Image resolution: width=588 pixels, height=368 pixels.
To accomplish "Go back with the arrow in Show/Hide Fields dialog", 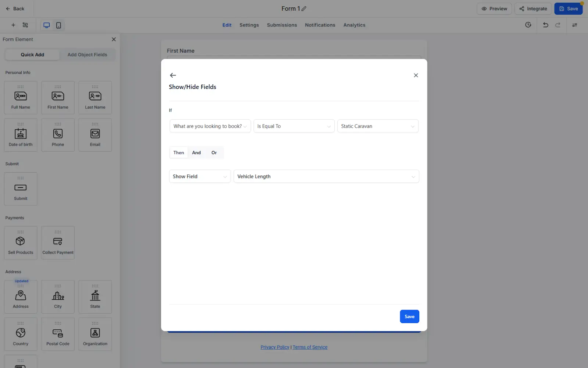I will coord(173,75).
